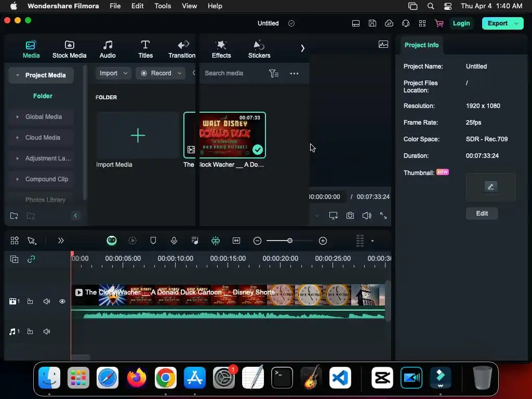Open the three-dot more options menu
532x399 pixels.
click(294, 73)
